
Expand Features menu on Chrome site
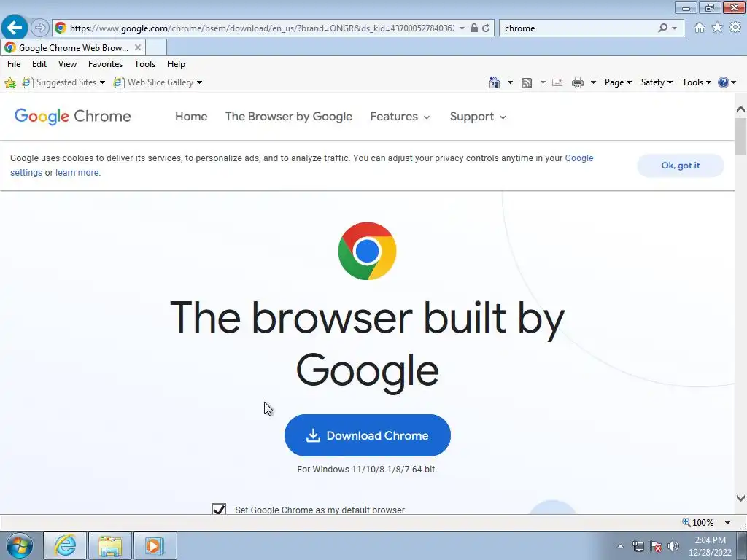tap(400, 117)
